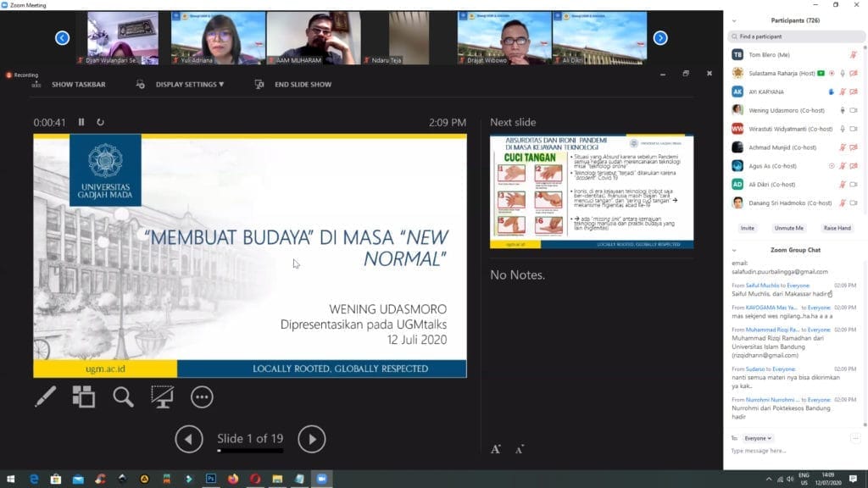Click the Raise Hand button
The width and height of the screenshot is (868, 488).
point(837,228)
